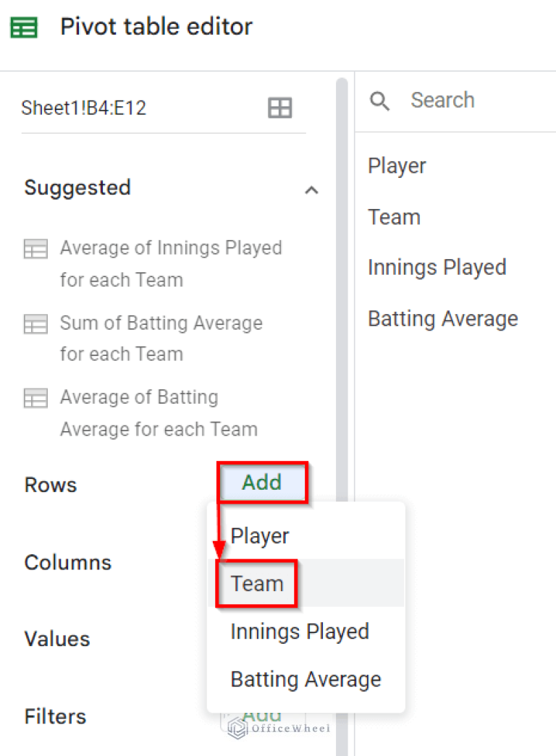Choose Player from the field dropdown list
Image resolution: width=556 pixels, height=756 pixels.
[259, 535]
